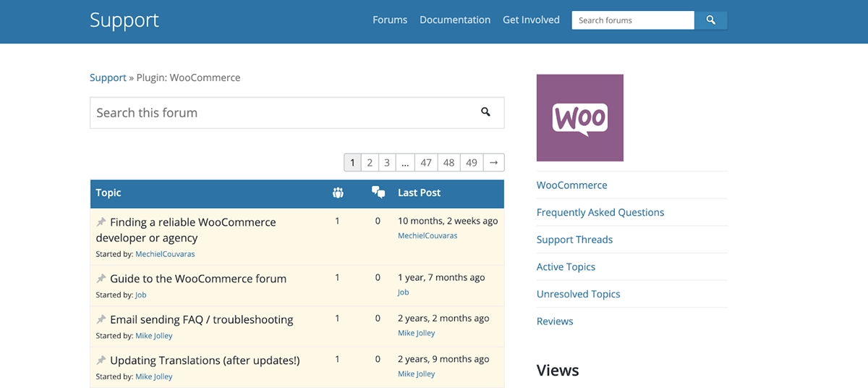Open the Documentation menu item

click(x=455, y=20)
